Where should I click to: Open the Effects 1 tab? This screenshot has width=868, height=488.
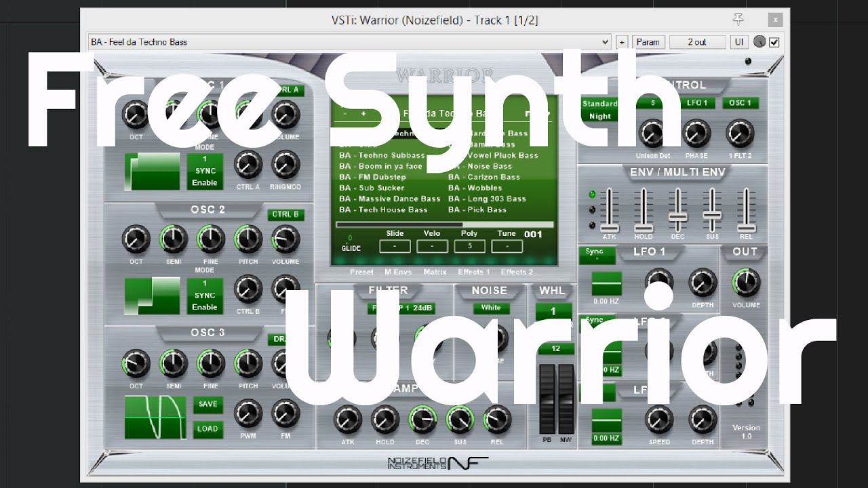tap(473, 272)
